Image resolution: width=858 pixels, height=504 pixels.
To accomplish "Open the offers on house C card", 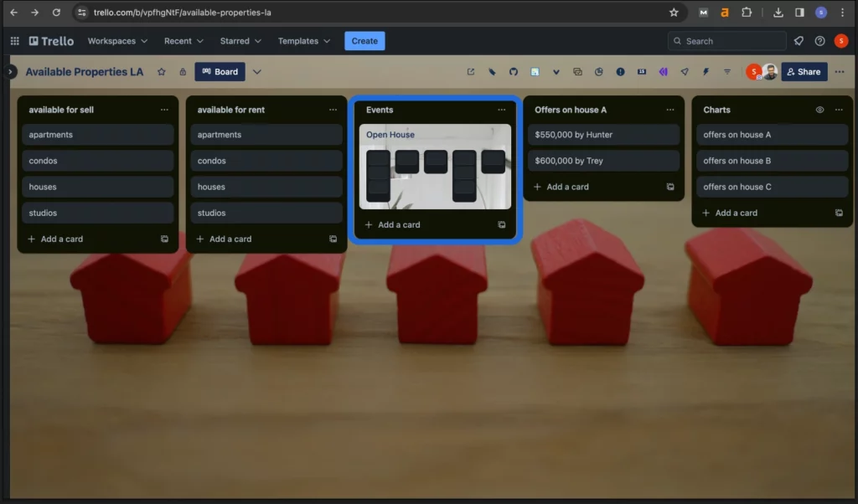I will [x=772, y=187].
